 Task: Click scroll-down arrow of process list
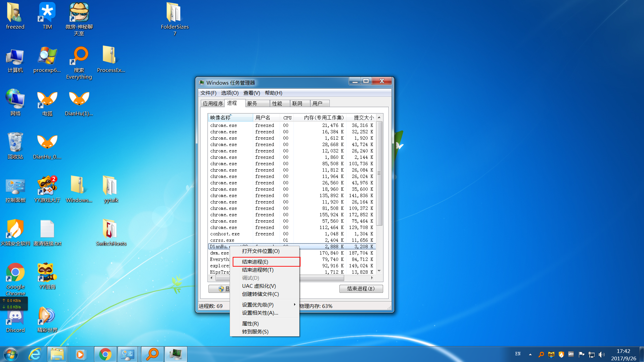379,271
